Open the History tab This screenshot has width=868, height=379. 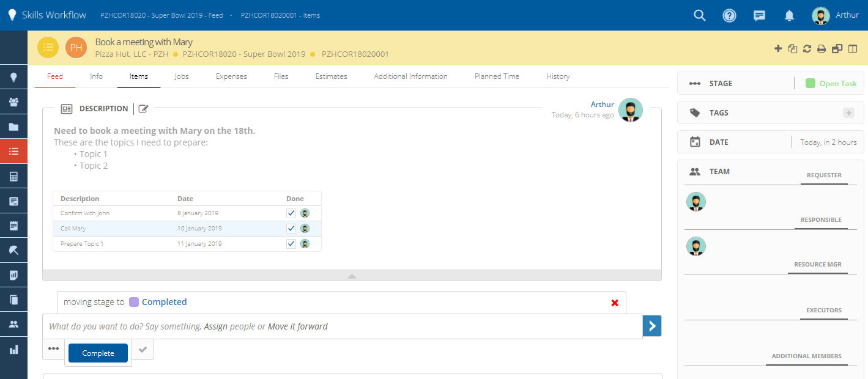pos(557,76)
